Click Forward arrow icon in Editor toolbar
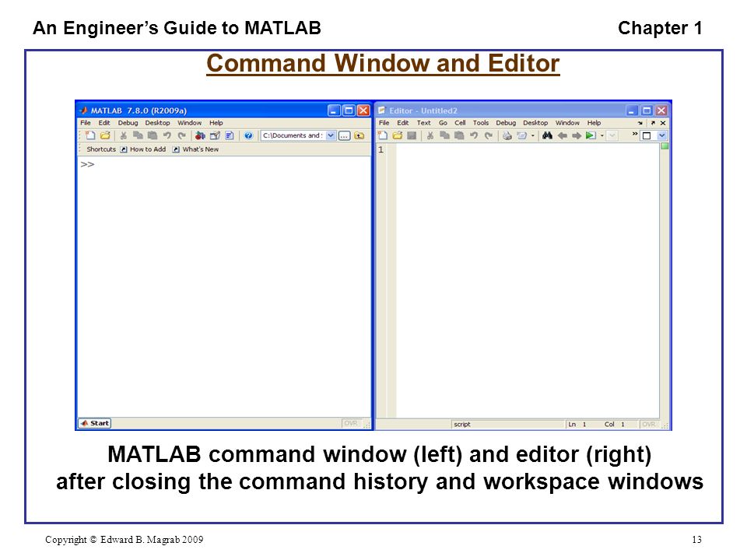Screen dimensions: 747x560 [x=577, y=135]
